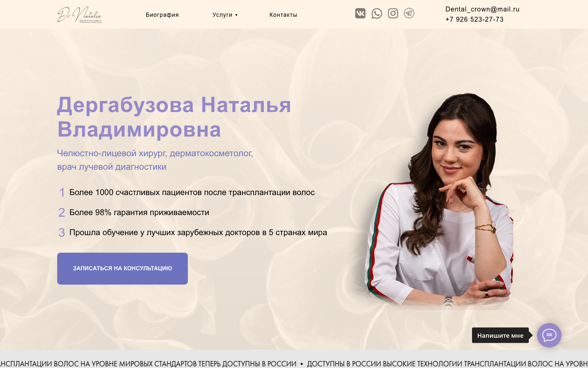Open the VK social media icon
This screenshot has height=368, width=588.
click(360, 13)
